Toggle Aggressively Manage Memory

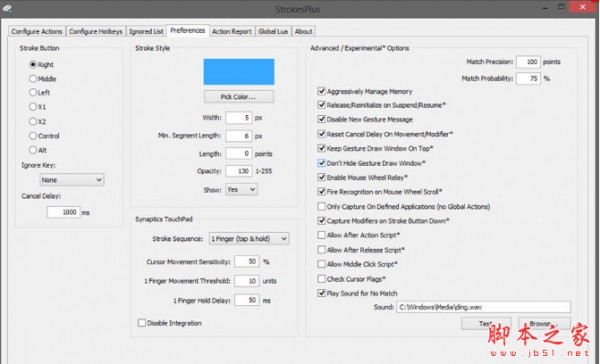coord(365,91)
